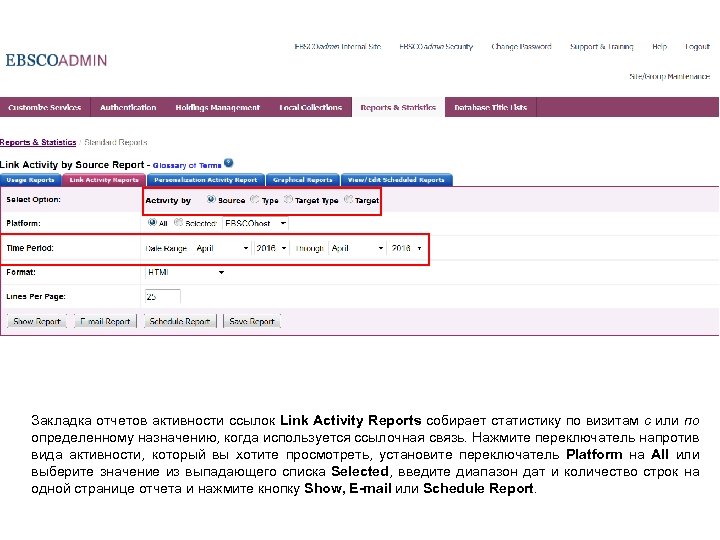The width and height of the screenshot is (720, 540).
Task: Switch to the Usage Reports tab
Action: click(30, 180)
